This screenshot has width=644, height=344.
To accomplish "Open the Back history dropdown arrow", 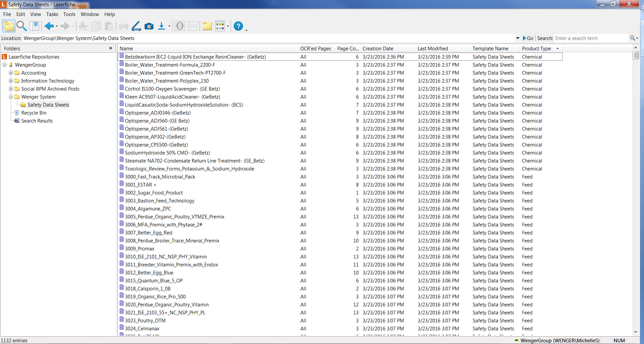I will pos(57,26).
